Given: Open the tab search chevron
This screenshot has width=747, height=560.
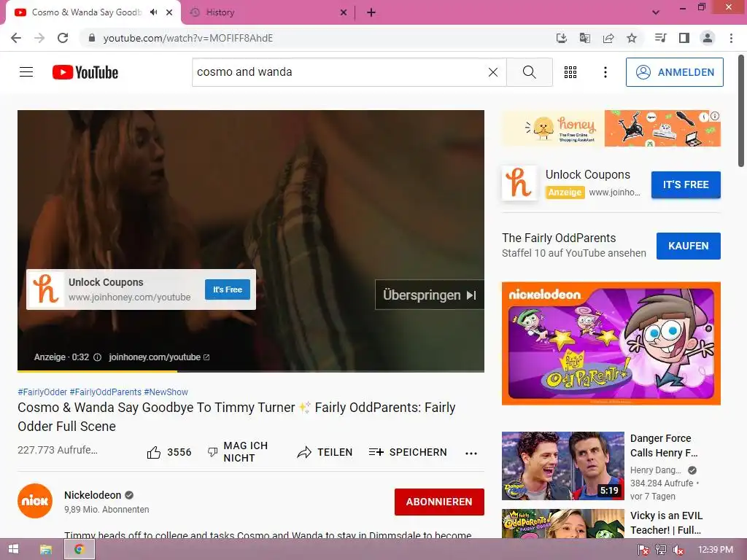Looking at the screenshot, I should [656, 12].
